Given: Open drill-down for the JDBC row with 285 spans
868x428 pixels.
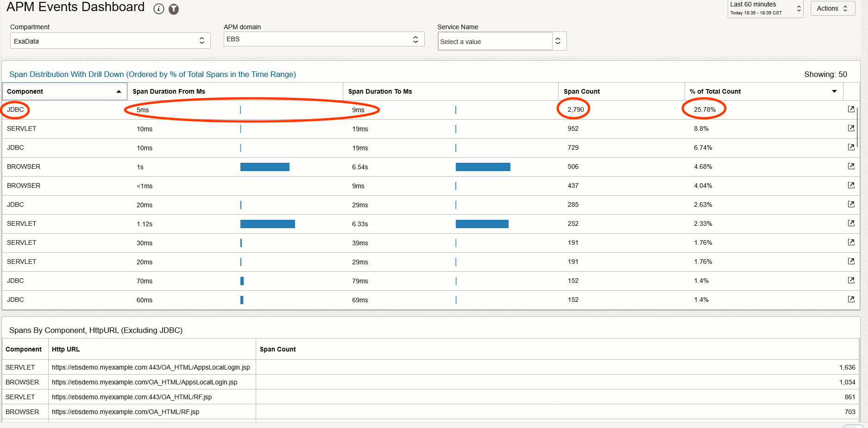Looking at the screenshot, I should 851,204.
